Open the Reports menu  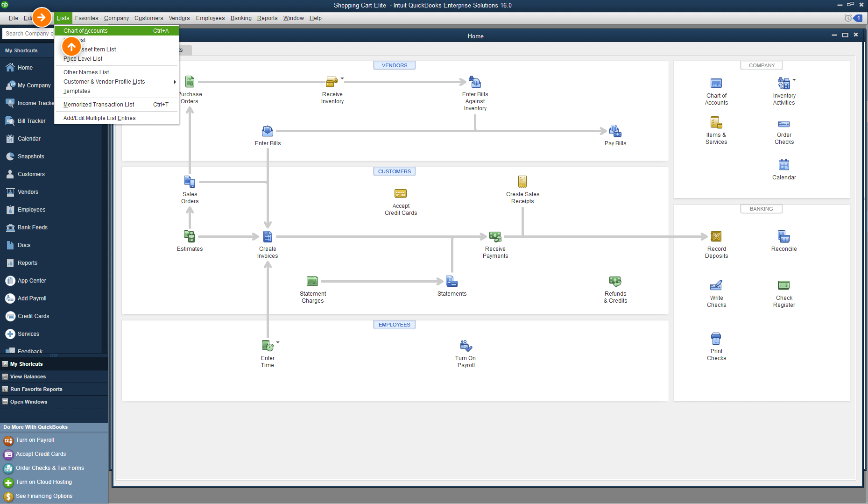(267, 18)
